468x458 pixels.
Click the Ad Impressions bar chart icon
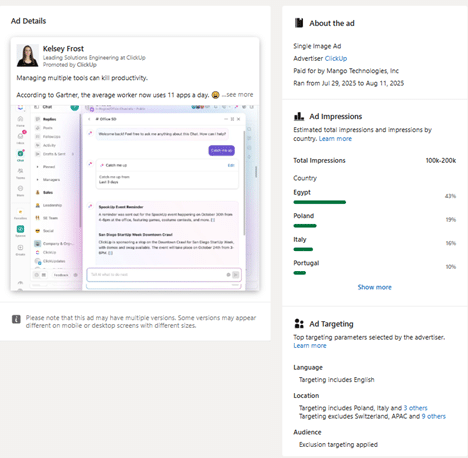coord(299,116)
